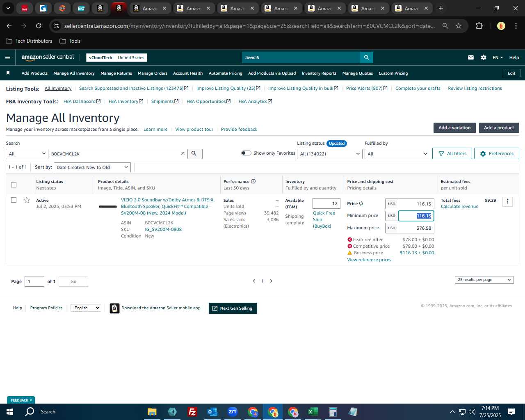Open the messages envelope icon

pyautogui.click(x=471, y=57)
